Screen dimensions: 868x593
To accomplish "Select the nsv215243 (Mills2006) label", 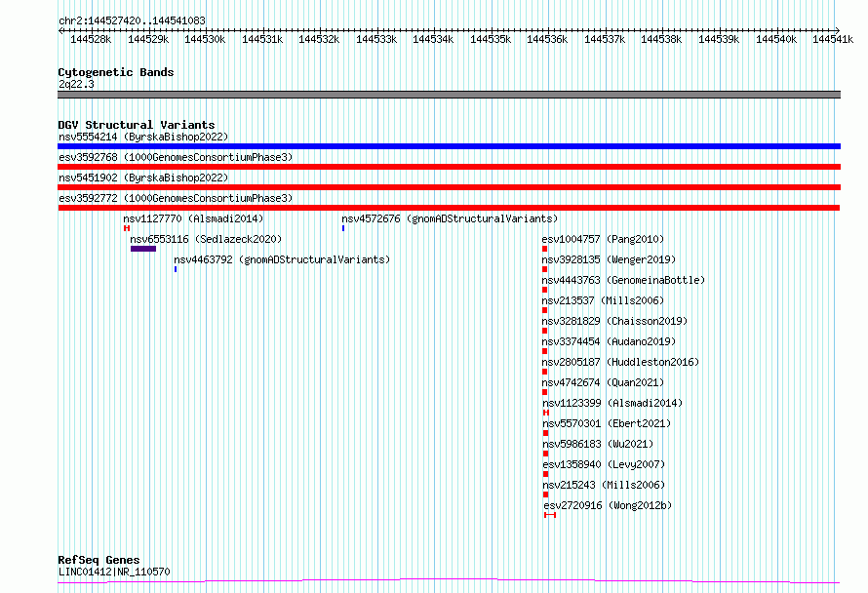I will click(604, 485).
